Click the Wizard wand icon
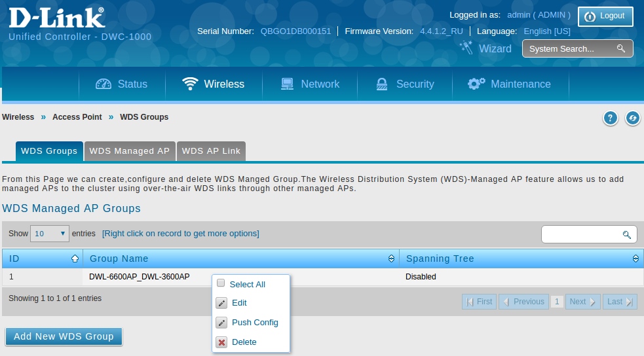 [x=466, y=48]
